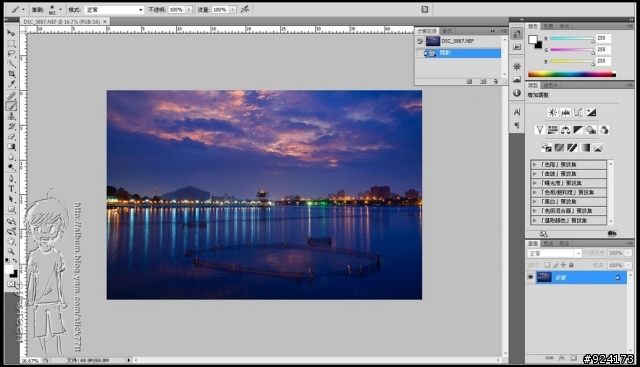The height and width of the screenshot is (367, 640).
Task: Toggle lock all padlock icon
Action: pyautogui.click(x=571, y=265)
